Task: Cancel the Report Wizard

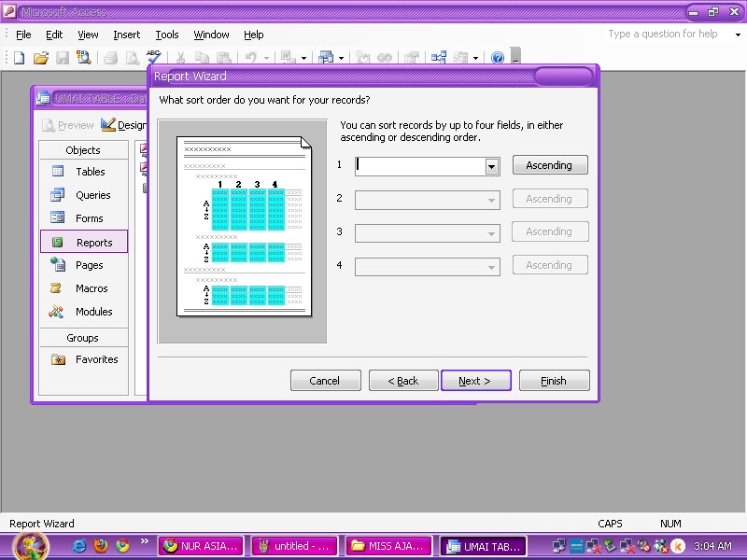Action: [325, 381]
